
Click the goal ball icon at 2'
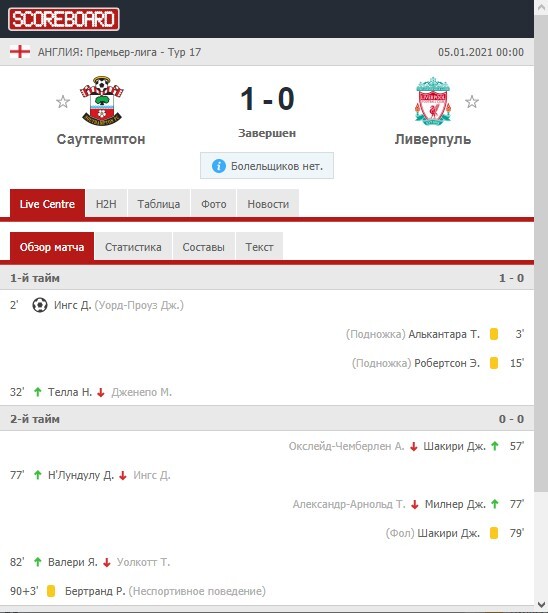coord(40,305)
